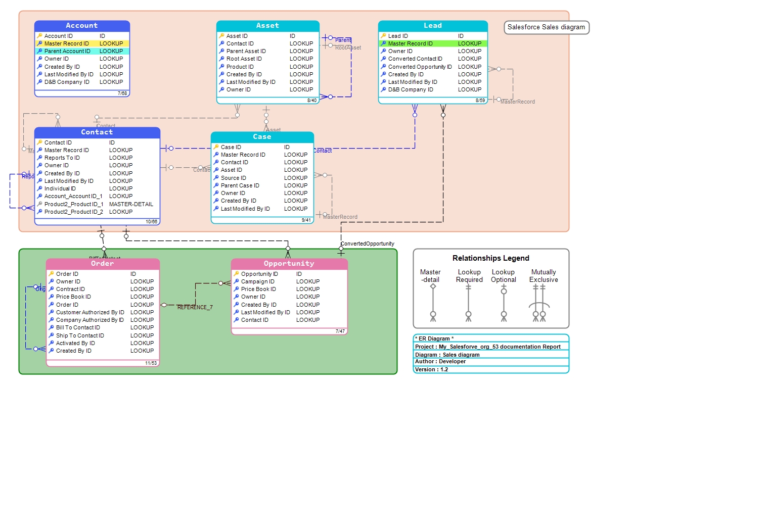Select the Product ID row in Asset
The image size is (767, 532).
tap(268, 67)
